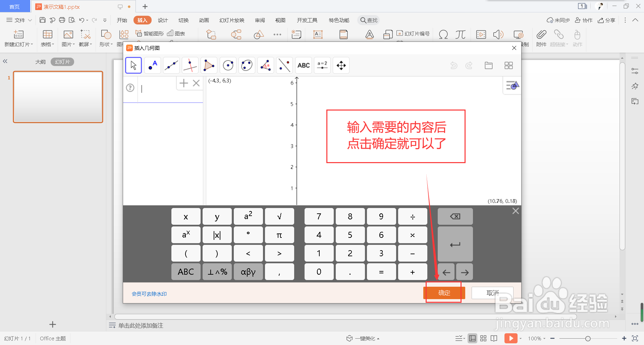Select the Line through two points tool
The image size is (644, 345).
171,65
